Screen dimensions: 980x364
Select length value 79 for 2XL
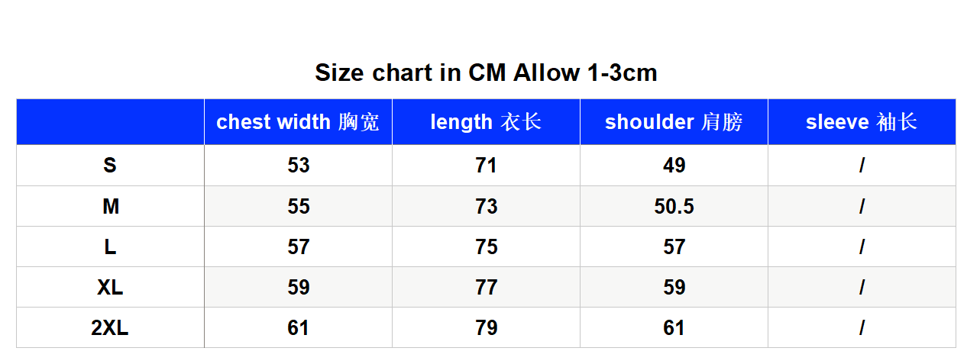coord(486,327)
